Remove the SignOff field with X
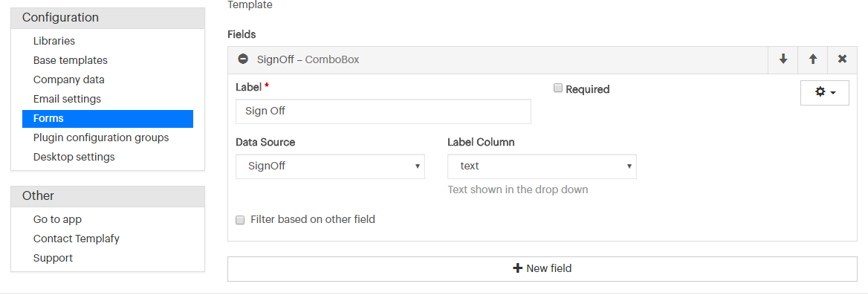The image size is (868, 301). [x=842, y=59]
